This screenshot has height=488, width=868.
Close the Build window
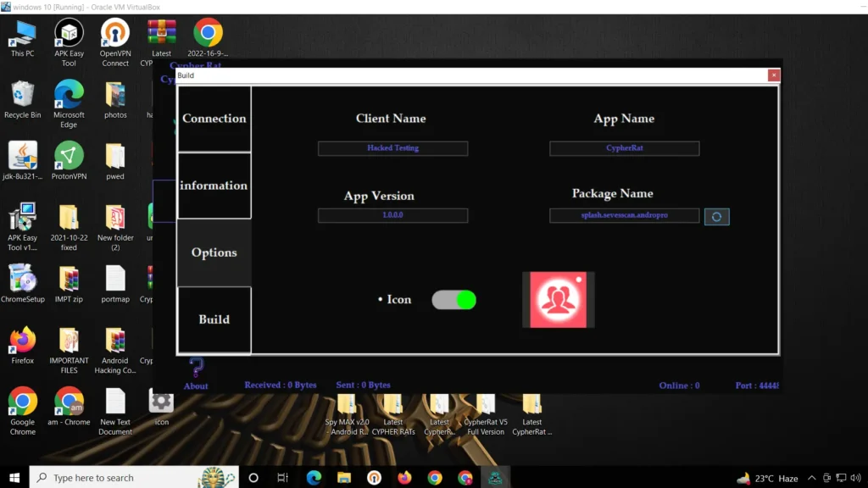(x=773, y=75)
